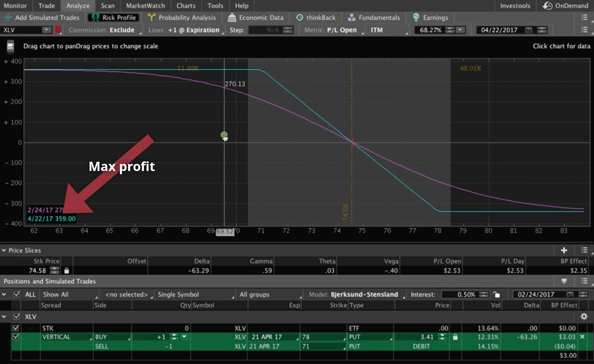Adjust the +1 quantity stepper
The height and width of the screenshot is (364, 594).
(174, 337)
